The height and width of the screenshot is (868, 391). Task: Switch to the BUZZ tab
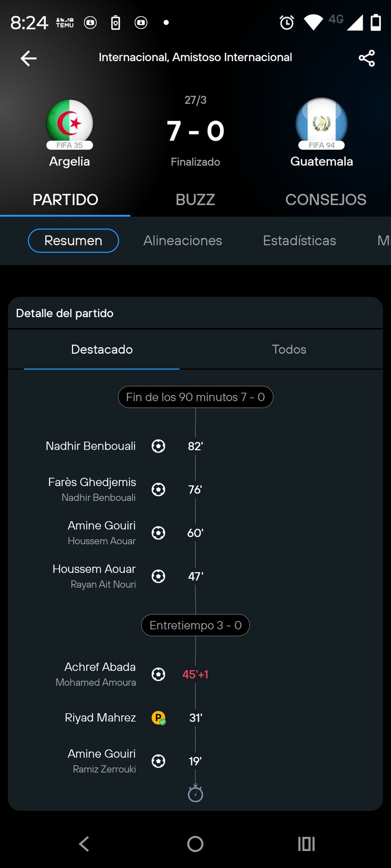click(195, 200)
